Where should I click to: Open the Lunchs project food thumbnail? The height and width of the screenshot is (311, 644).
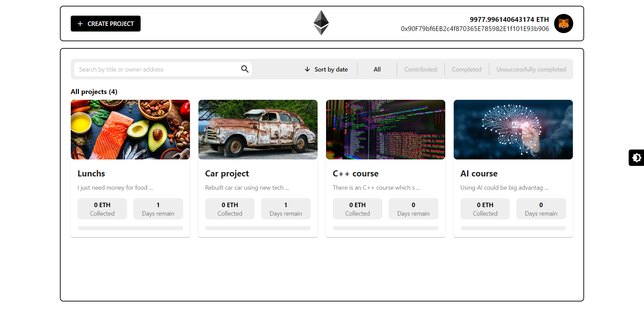point(130,129)
